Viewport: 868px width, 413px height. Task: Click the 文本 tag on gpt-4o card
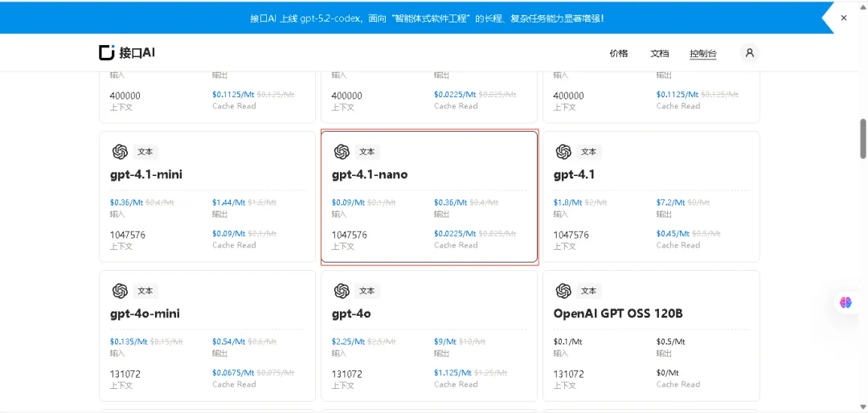[367, 291]
